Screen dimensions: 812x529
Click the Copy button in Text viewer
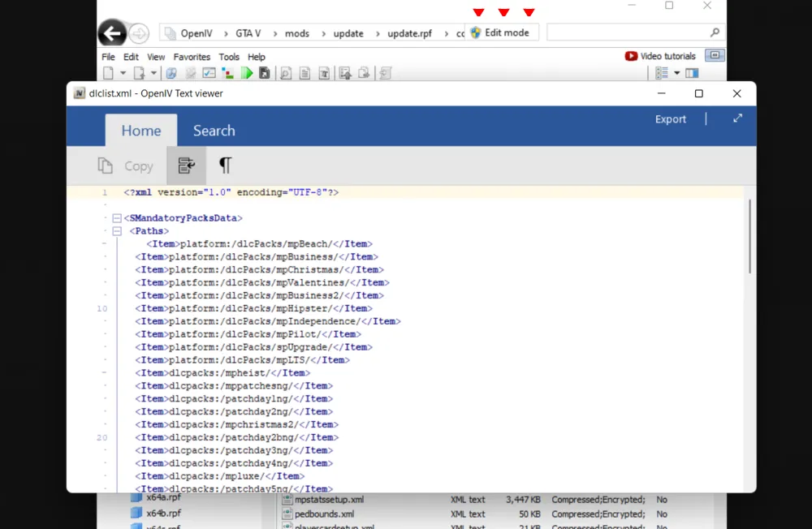click(x=126, y=166)
